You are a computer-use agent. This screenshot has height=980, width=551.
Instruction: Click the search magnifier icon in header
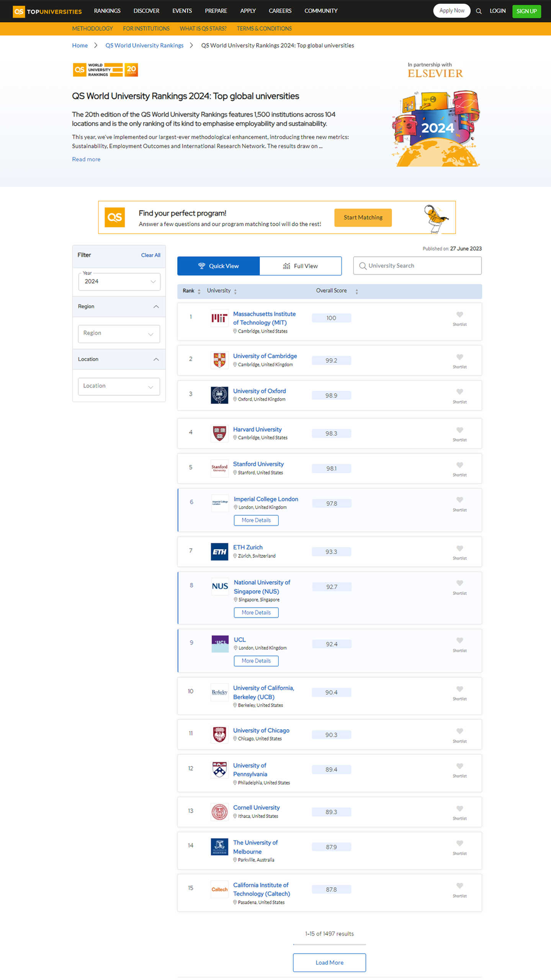coord(478,11)
